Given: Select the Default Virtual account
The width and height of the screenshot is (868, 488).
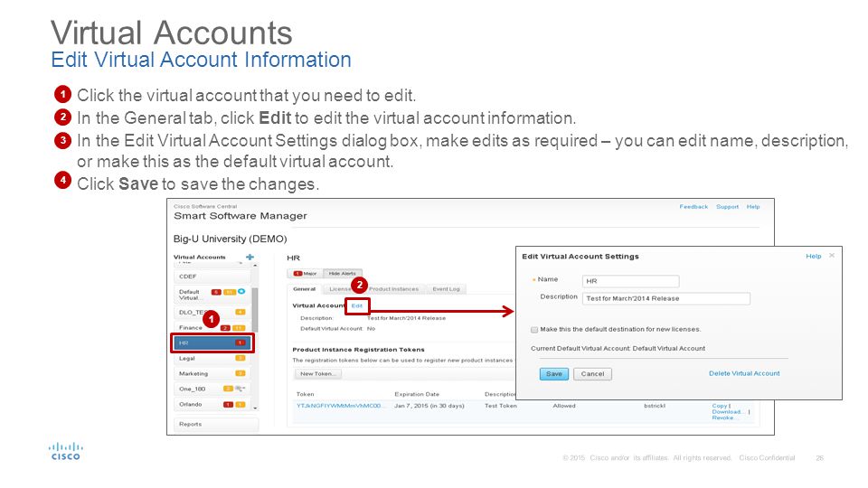Looking at the screenshot, I should click(212, 295).
